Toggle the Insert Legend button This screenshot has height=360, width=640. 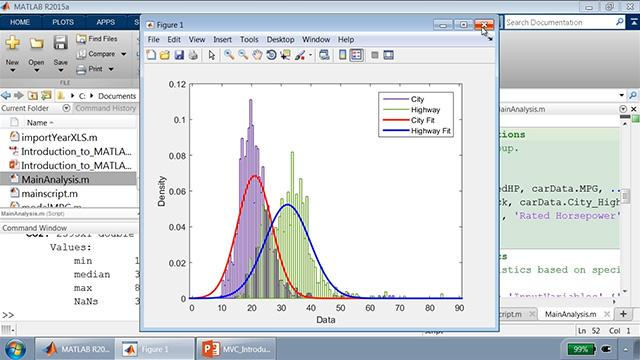tap(356, 55)
